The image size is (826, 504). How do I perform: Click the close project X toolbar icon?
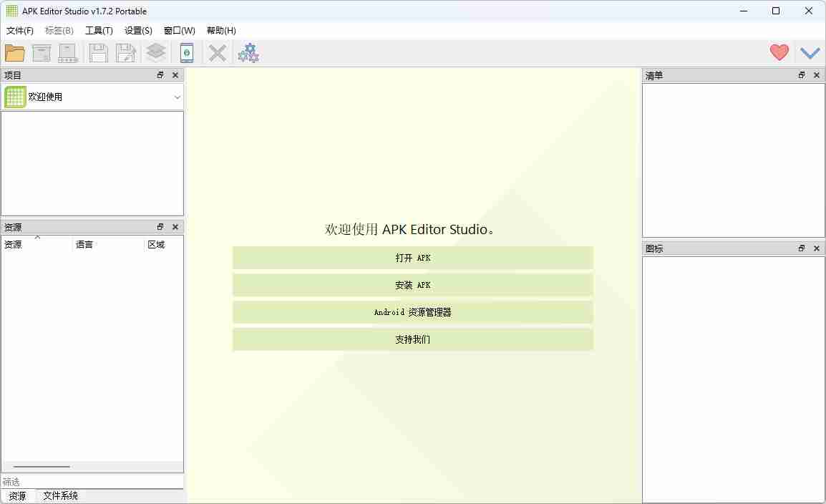[x=217, y=52]
